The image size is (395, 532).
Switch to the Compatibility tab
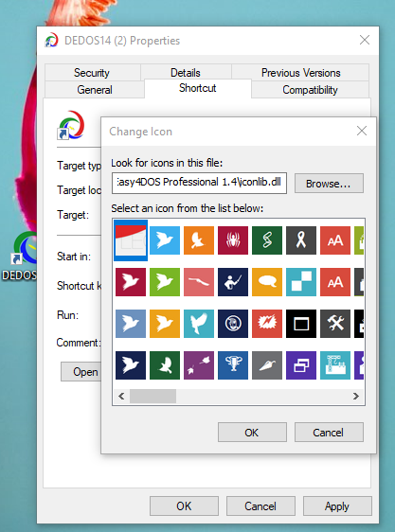pos(310,90)
